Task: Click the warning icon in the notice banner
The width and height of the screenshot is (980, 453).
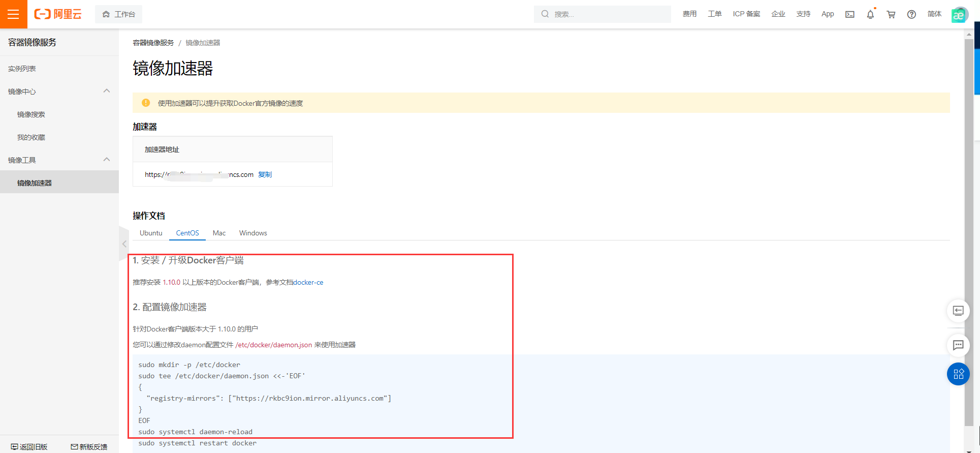Action: [x=146, y=103]
